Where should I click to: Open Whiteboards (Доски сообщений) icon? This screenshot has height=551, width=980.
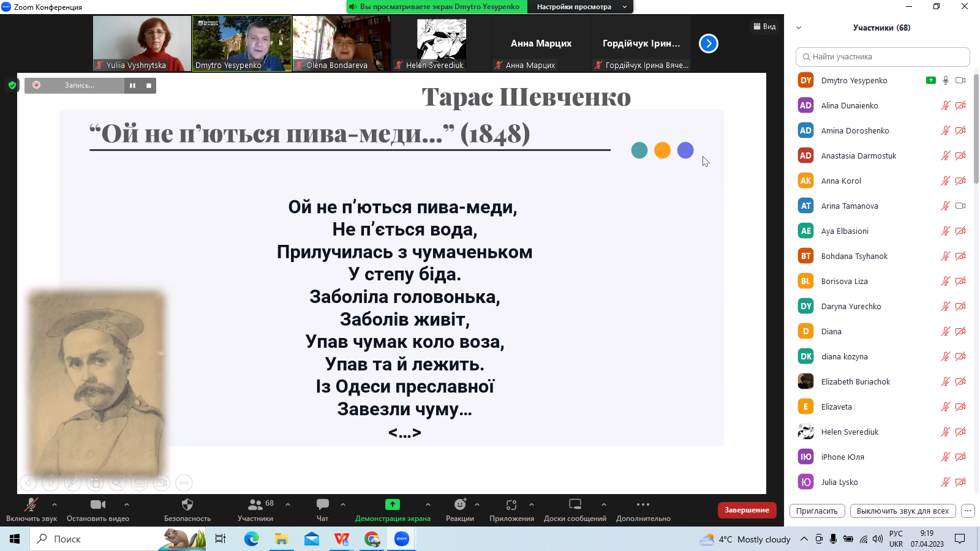[575, 504]
